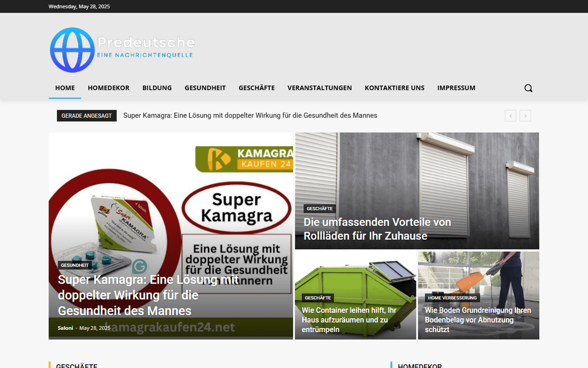Image resolution: width=588 pixels, height=368 pixels.
Task: Show previous headline in news ticker
Action: (510, 116)
